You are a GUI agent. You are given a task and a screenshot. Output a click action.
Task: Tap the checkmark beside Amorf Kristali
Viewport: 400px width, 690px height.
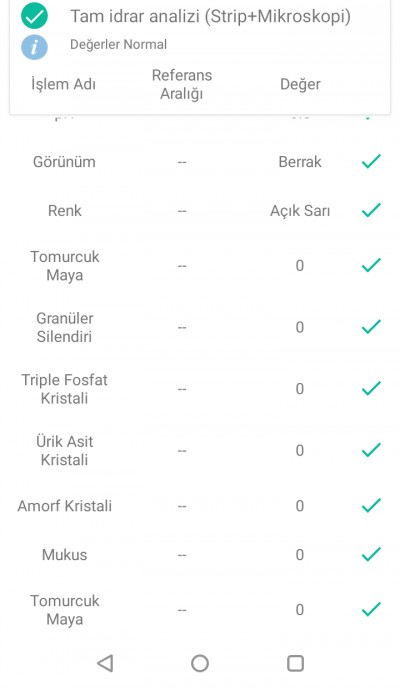(x=371, y=505)
